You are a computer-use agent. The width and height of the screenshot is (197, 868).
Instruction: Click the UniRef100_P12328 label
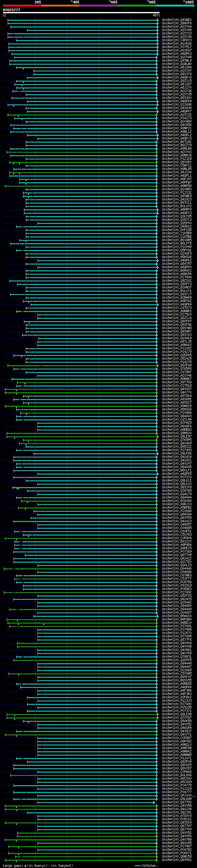[x=177, y=159]
